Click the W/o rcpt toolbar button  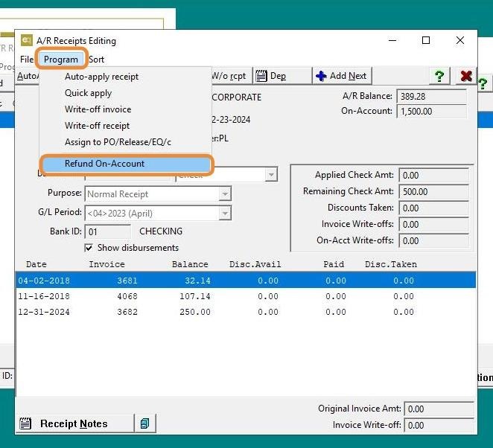[232, 76]
